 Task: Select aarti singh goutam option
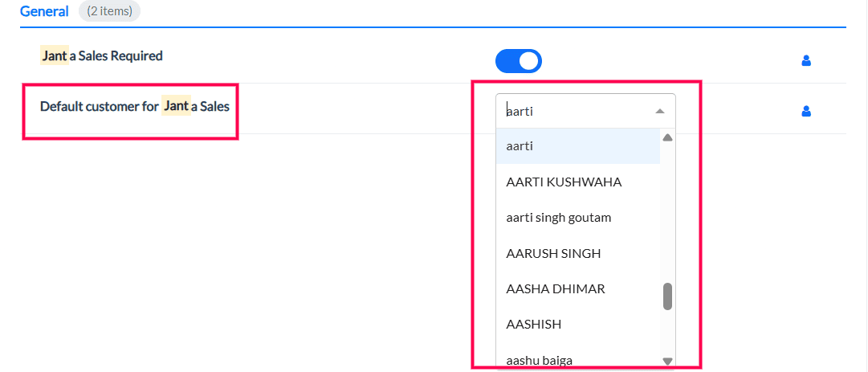[x=559, y=218]
